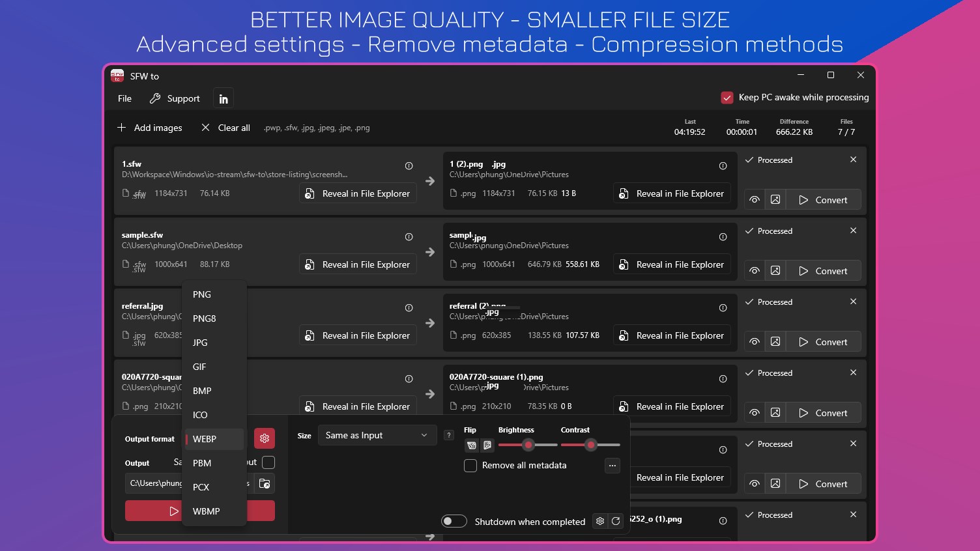Viewport: 980px width, 551px height.
Task: Open the Size dropdown showing Same as Input
Action: point(377,435)
